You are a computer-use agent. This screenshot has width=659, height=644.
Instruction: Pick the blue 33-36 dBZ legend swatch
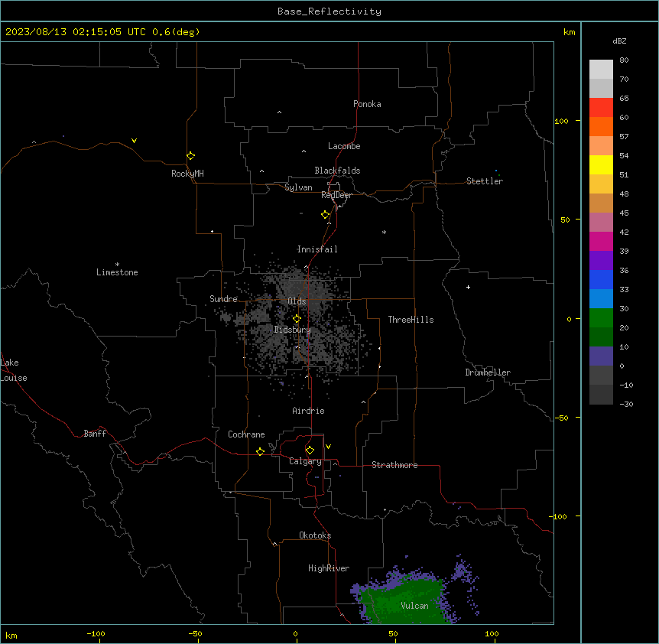tap(601, 279)
